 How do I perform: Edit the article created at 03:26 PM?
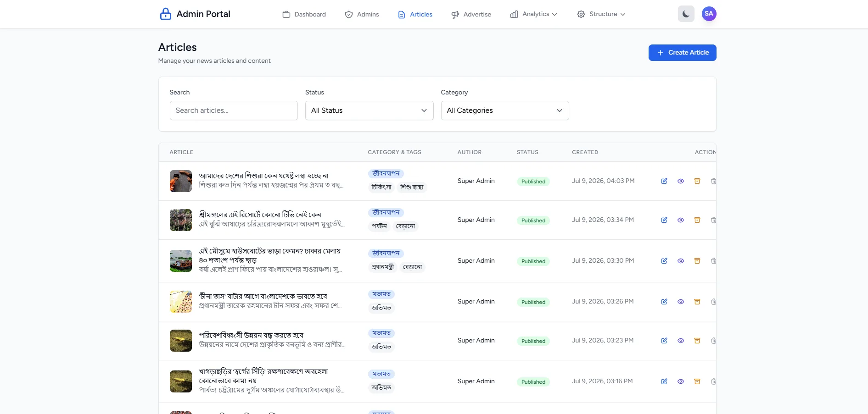coord(664,302)
